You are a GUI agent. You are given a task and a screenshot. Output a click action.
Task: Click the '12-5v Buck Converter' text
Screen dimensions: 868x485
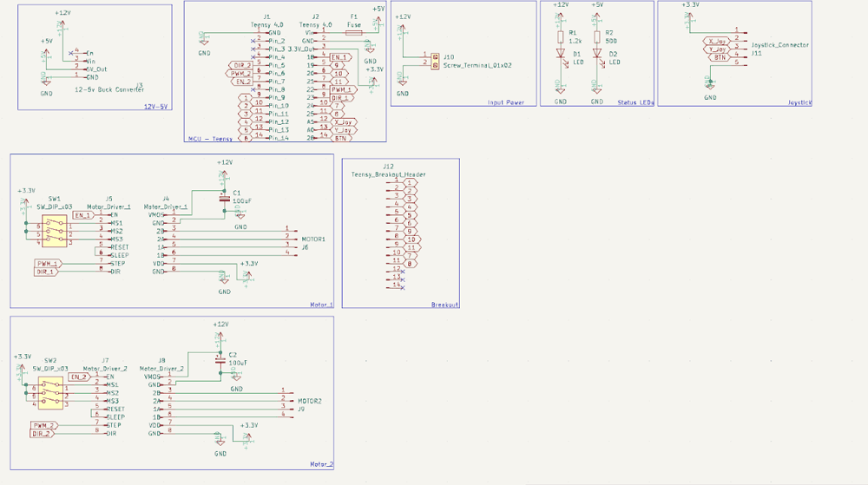pos(109,89)
